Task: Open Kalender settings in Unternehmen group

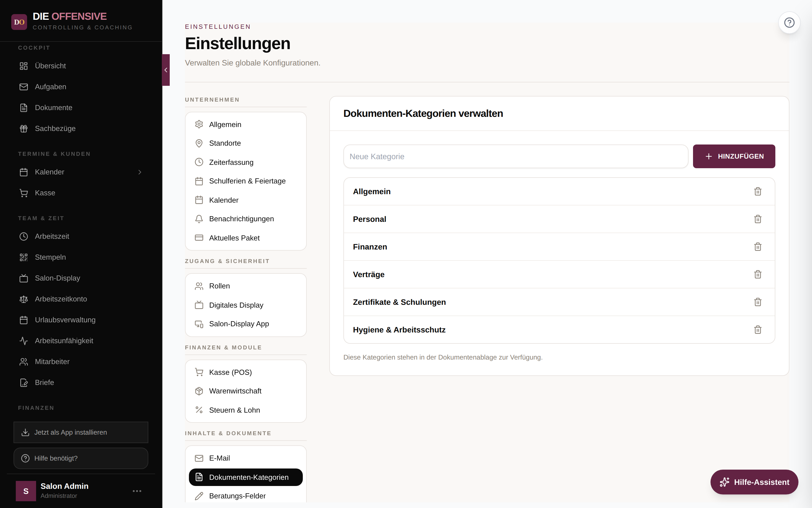Action: [x=246, y=200]
